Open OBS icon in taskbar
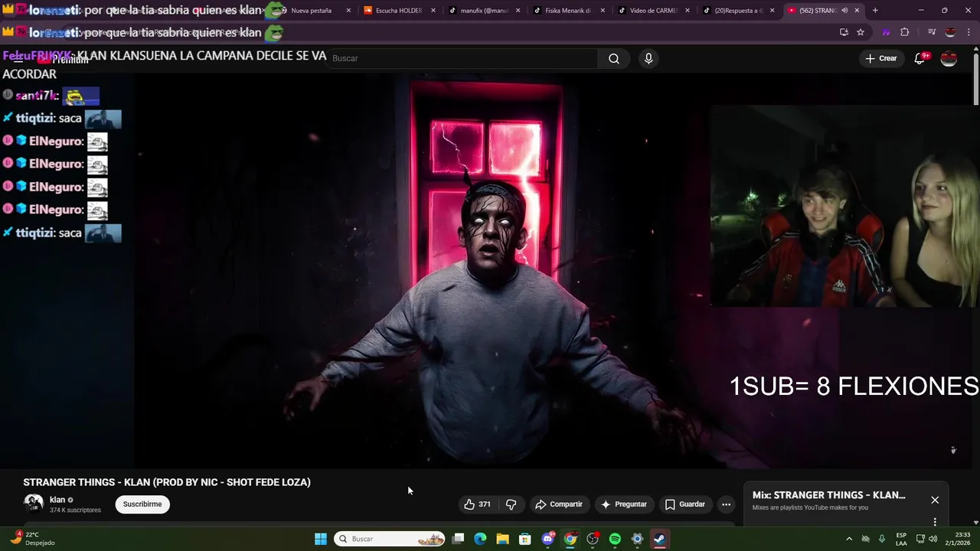The height and width of the screenshot is (551, 980). [x=593, y=539]
